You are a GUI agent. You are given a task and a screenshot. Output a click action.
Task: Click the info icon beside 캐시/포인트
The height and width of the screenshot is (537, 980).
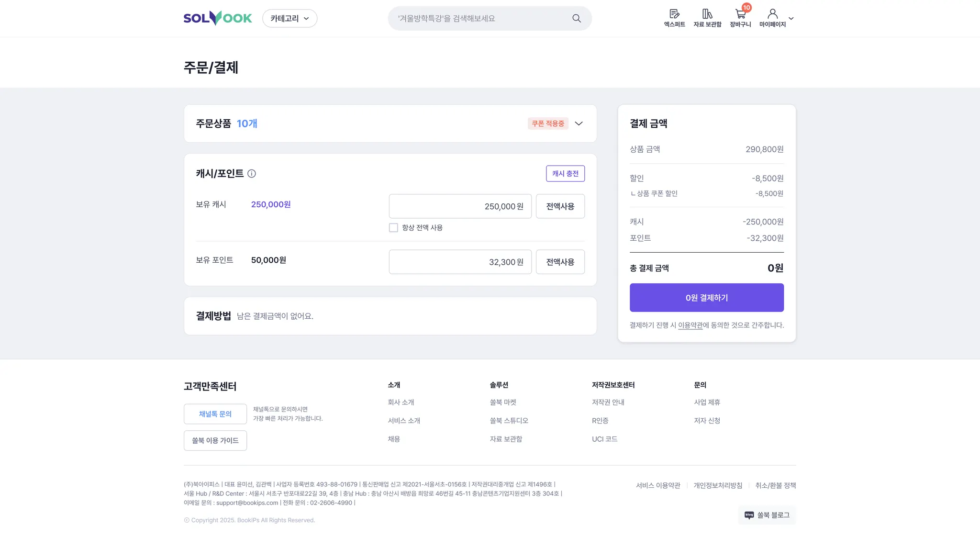(252, 174)
